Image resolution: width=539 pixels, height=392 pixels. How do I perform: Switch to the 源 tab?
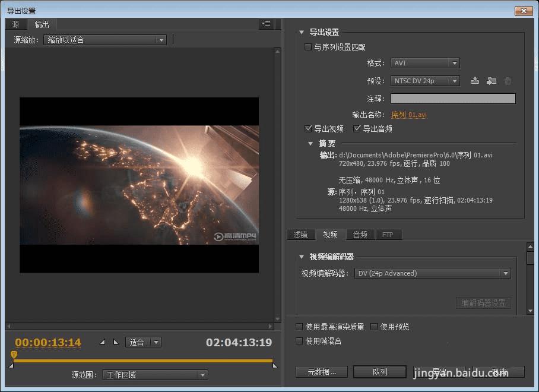(x=16, y=24)
